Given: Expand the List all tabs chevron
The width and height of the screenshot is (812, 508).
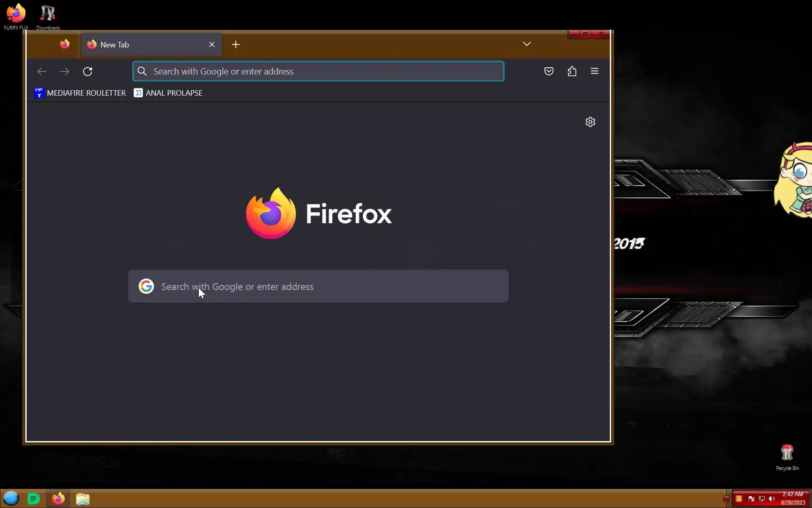Looking at the screenshot, I should pyautogui.click(x=527, y=44).
